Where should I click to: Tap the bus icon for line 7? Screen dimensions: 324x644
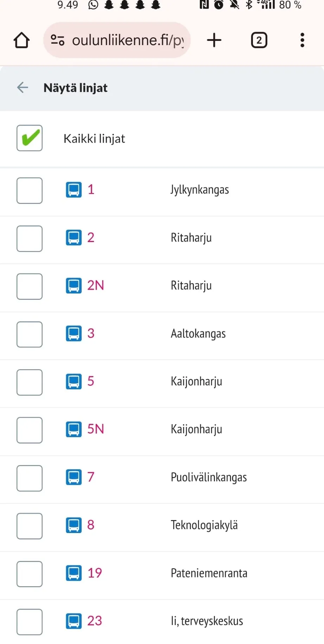(x=74, y=477)
